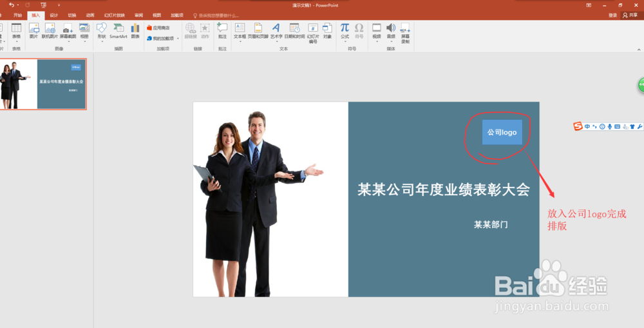Click the 屏幕截图 screenshot tool

pos(68,32)
